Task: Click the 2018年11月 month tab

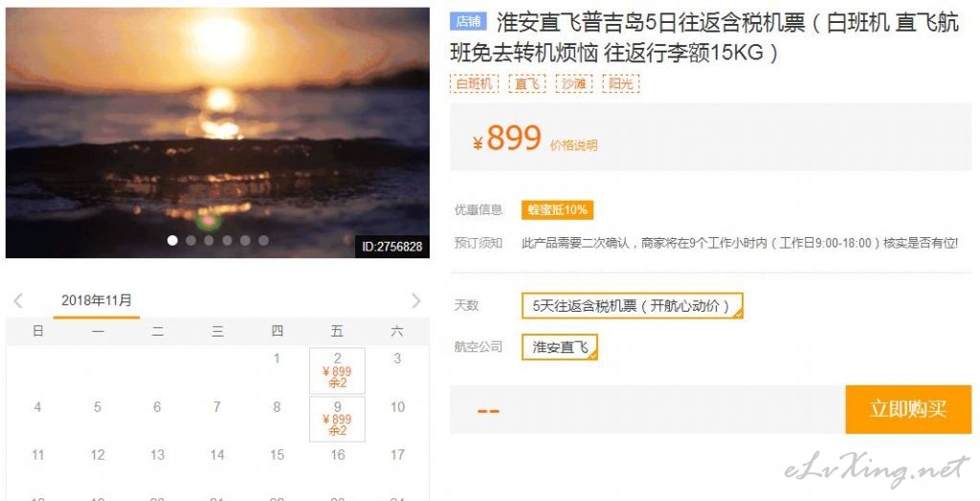Action: [x=97, y=300]
